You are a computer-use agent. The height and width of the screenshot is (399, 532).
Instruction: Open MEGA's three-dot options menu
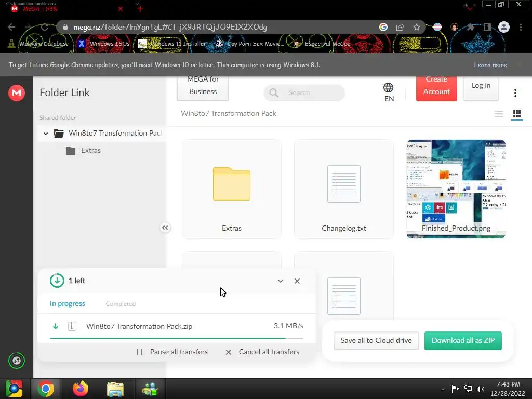click(x=515, y=93)
